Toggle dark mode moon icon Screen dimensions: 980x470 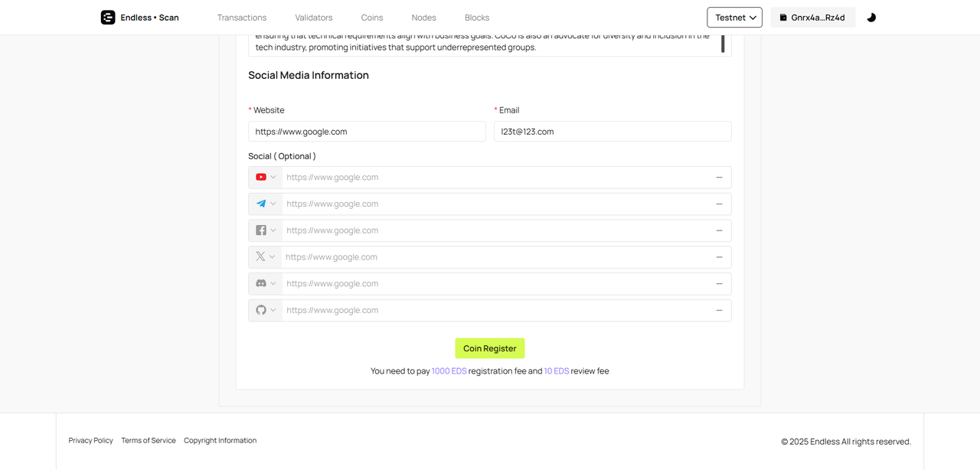[x=871, y=18]
